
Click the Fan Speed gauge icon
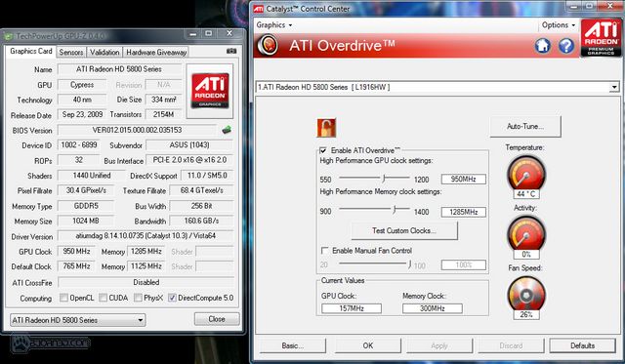pyautogui.click(x=526, y=295)
